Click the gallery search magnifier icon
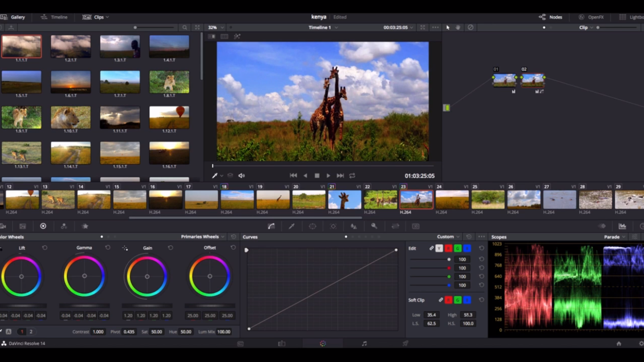The width and height of the screenshot is (644, 362). (185, 28)
